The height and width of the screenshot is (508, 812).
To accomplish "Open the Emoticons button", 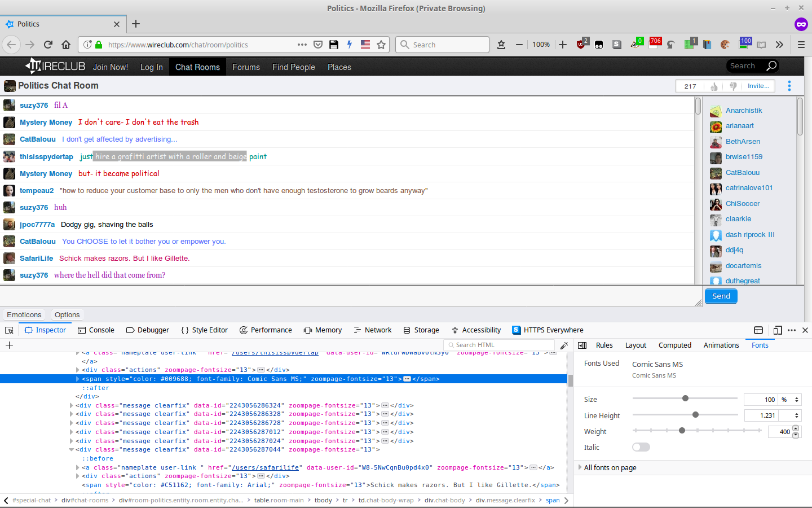I will point(24,315).
